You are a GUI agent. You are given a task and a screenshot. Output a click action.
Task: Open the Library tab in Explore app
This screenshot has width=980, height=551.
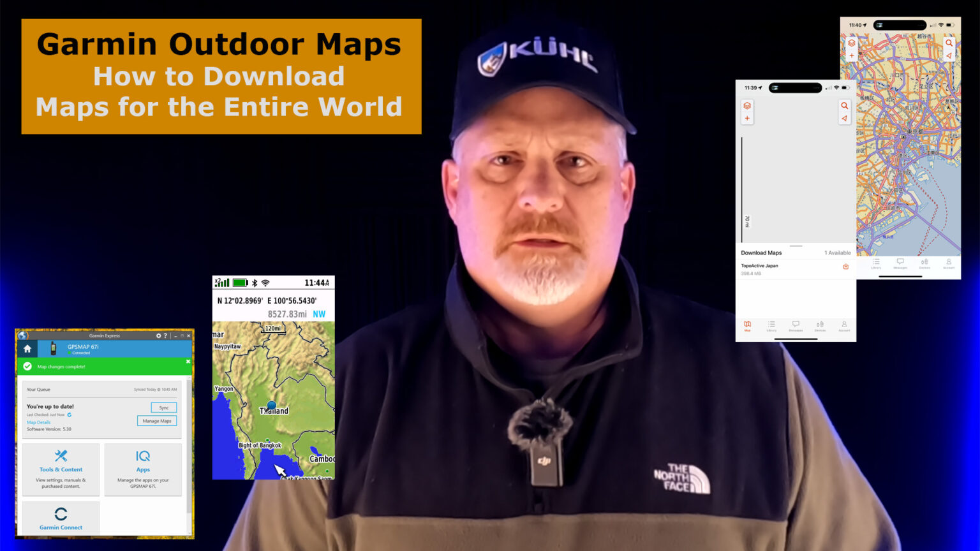[x=771, y=325]
